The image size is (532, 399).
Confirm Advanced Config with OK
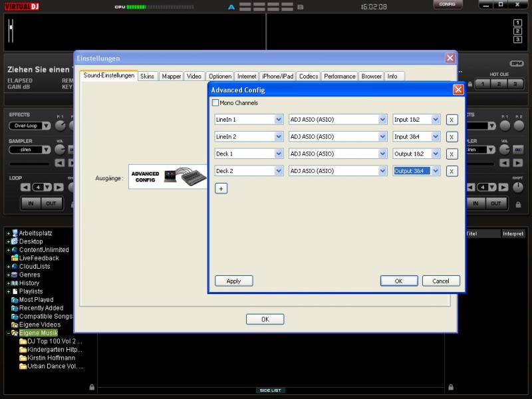pyautogui.click(x=398, y=281)
